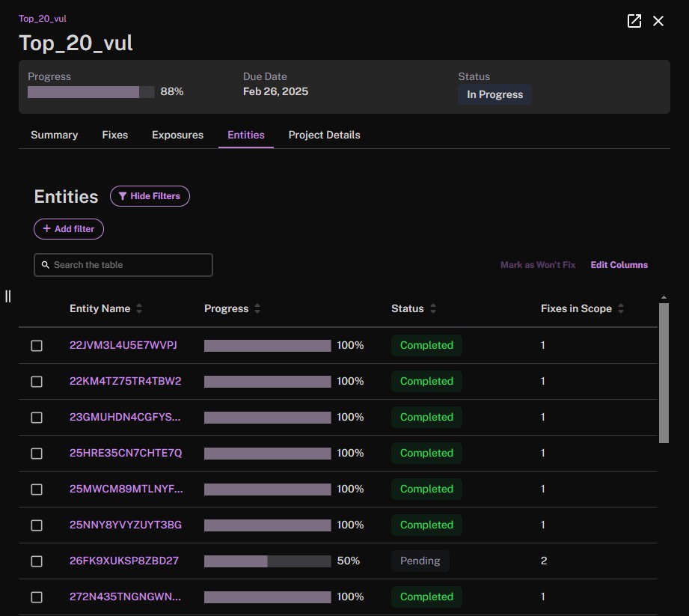The height and width of the screenshot is (616, 689).
Task: Sort by Status column arrows
Action: [433, 308]
